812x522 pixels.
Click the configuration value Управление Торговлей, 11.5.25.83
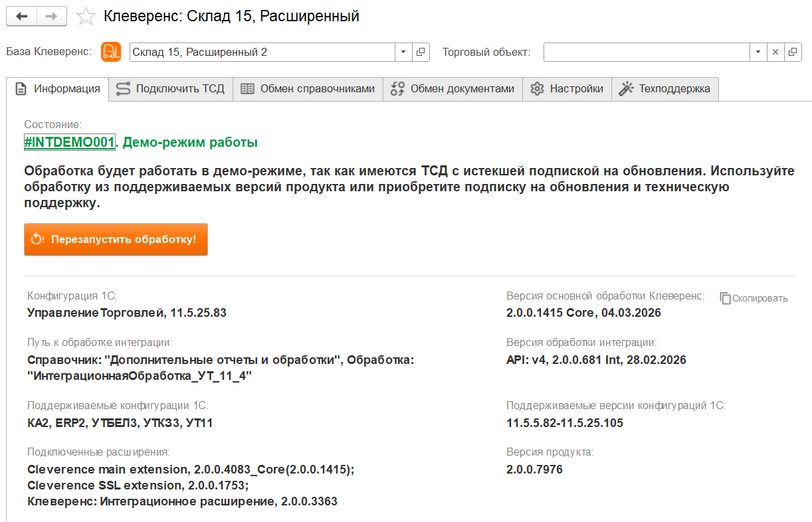(x=127, y=313)
